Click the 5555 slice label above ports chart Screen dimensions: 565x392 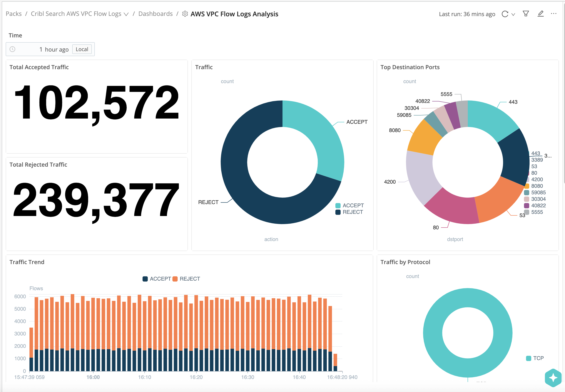pyautogui.click(x=446, y=94)
